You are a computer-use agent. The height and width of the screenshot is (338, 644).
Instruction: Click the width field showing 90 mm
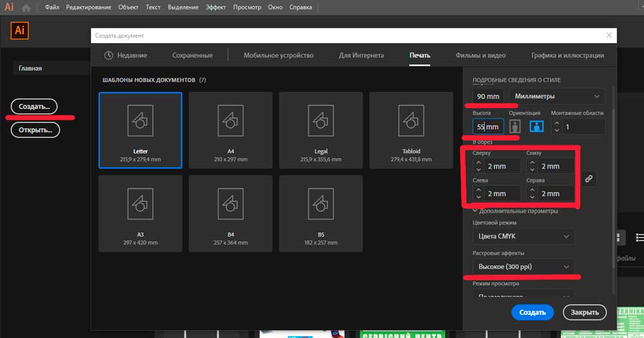coord(488,96)
